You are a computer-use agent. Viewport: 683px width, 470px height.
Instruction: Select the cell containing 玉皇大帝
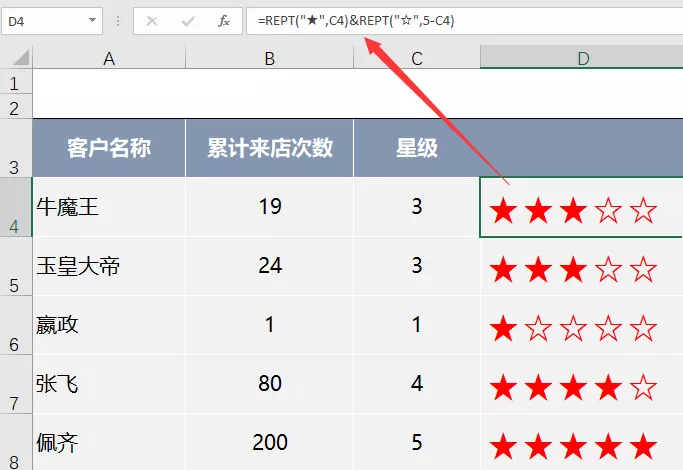click(x=109, y=267)
